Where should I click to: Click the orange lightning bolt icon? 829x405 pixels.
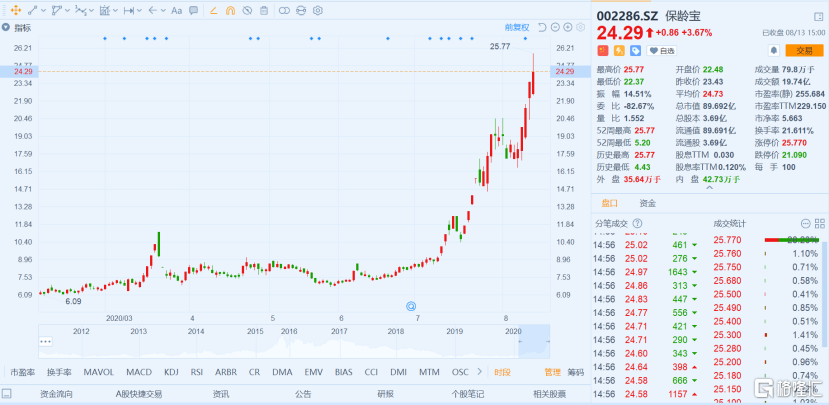pos(619,50)
